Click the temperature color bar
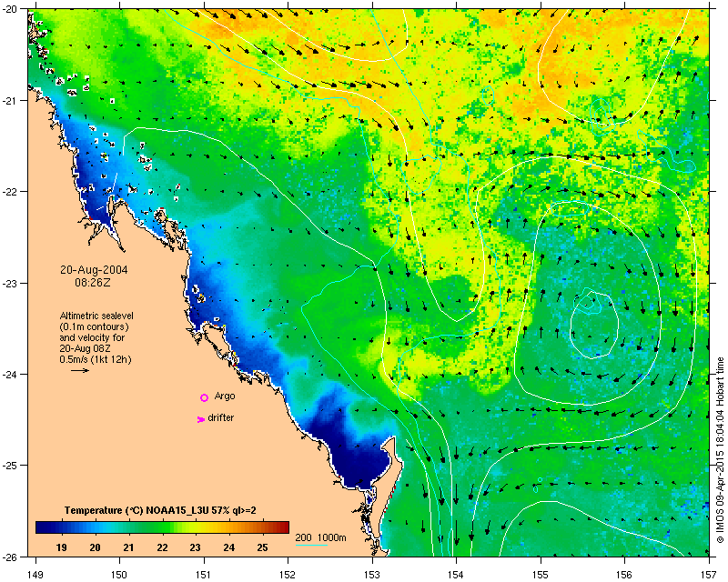This screenshot has height=582, width=728. (163, 527)
